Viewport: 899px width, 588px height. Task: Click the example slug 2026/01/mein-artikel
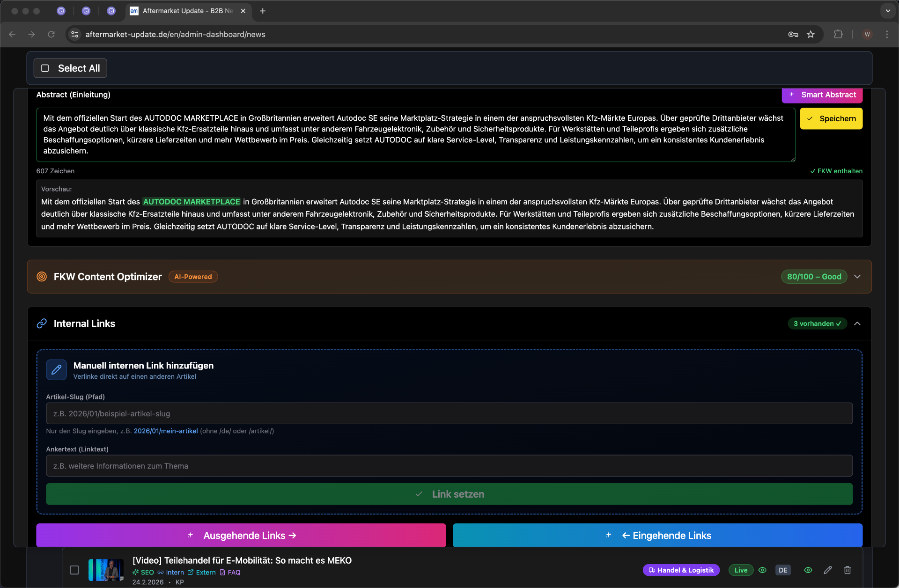(166, 431)
